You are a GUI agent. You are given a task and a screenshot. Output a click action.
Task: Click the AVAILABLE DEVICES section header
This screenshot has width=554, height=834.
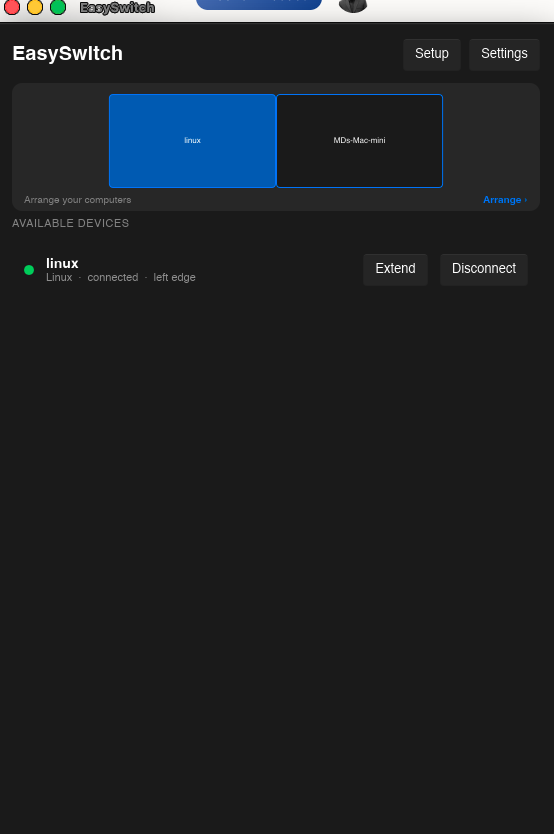pos(71,223)
